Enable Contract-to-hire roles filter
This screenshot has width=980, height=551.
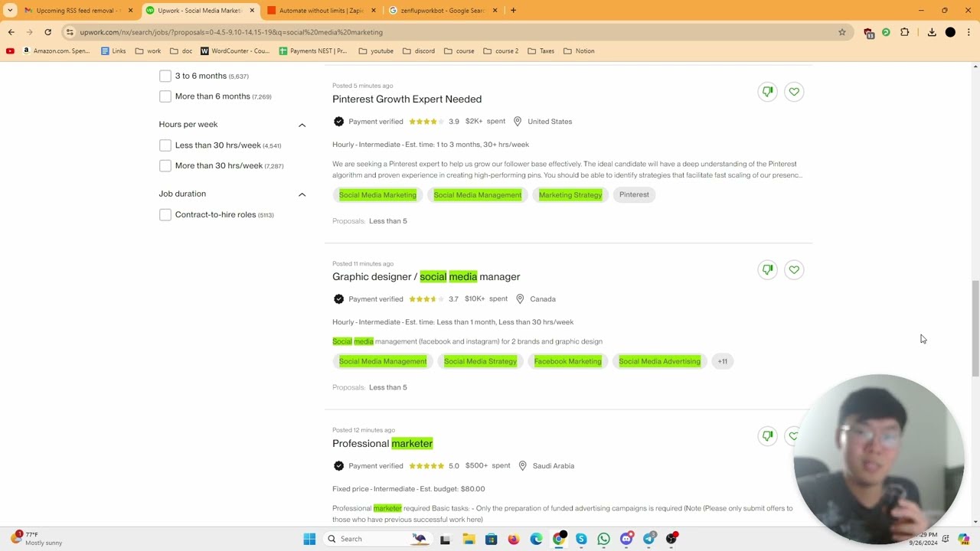(x=165, y=215)
